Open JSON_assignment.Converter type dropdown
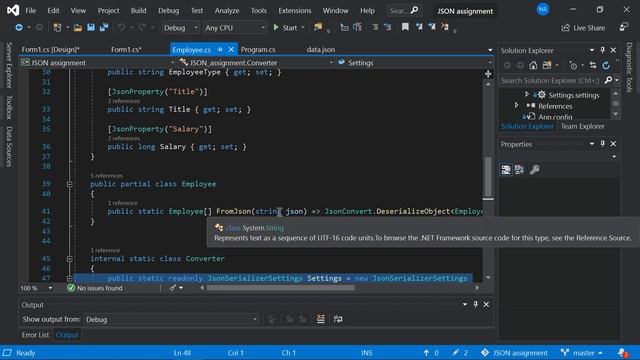 [256, 63]
